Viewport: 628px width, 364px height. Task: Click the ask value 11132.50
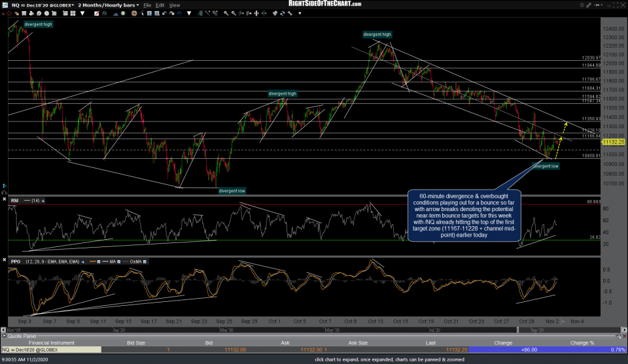[311, 350]
